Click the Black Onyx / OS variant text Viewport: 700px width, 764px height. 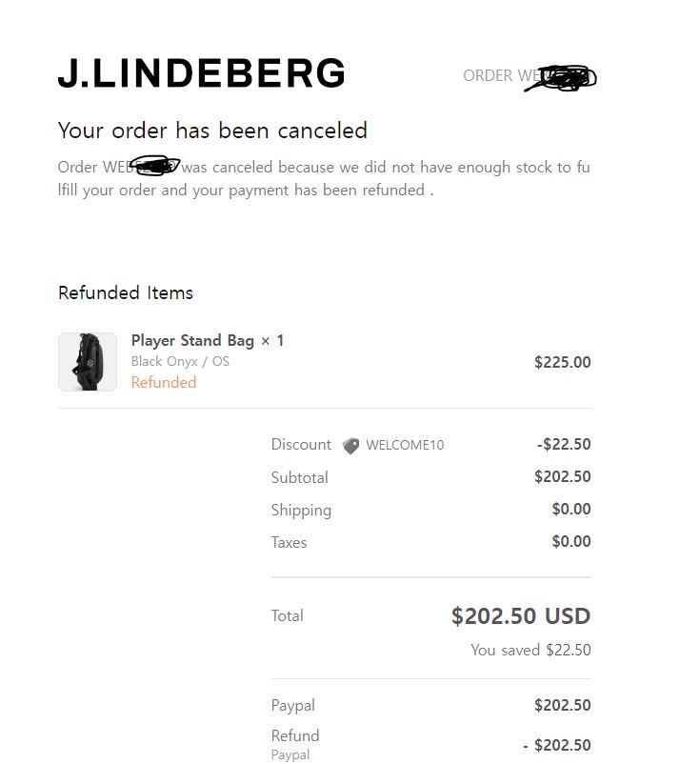click(x=180, y=362)
